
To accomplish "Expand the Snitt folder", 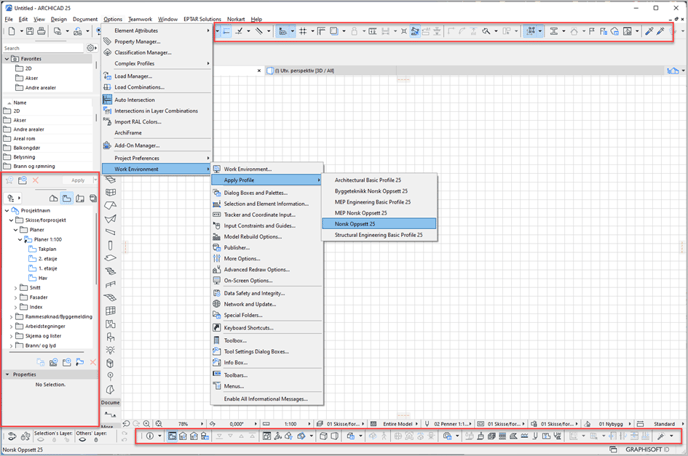I will [16, 288].
